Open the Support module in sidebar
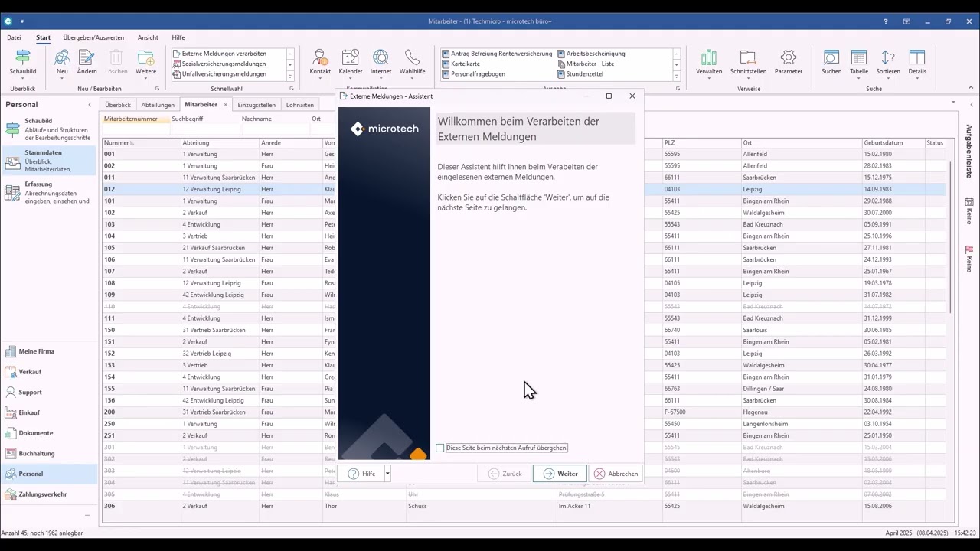 click(x=49, y=393)
